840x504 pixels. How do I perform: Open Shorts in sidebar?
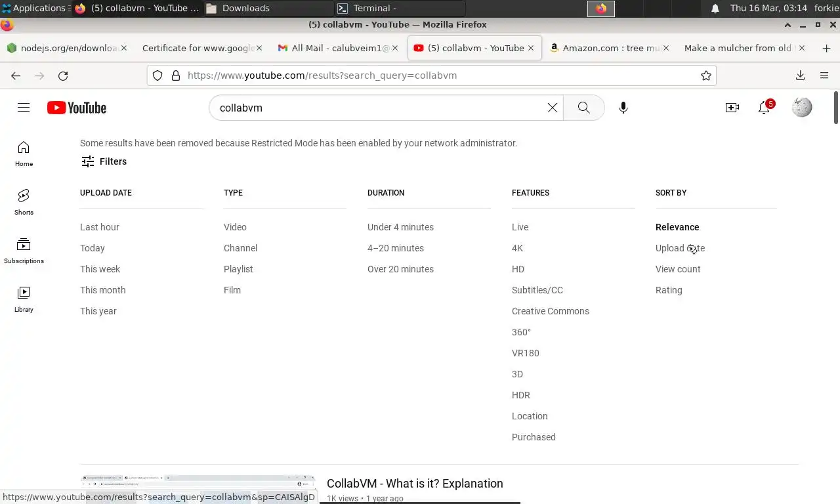[24, 203]
